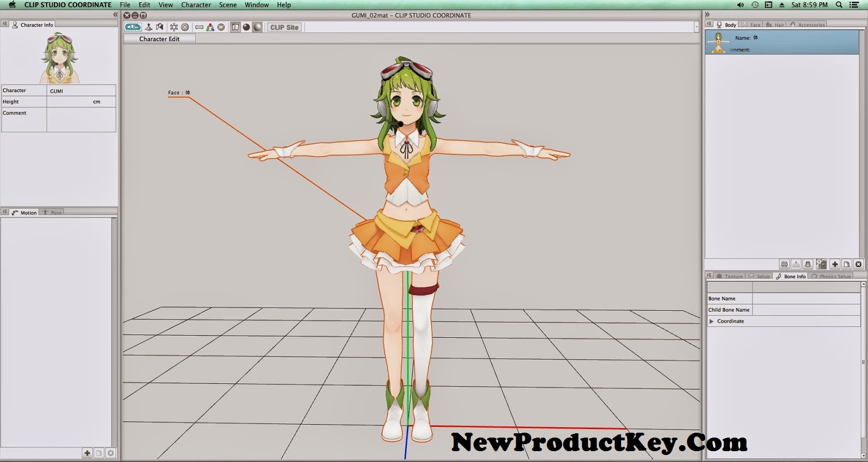Click the concentric circle target toolbar icon

pyautogui.click(x=185, y=27)
